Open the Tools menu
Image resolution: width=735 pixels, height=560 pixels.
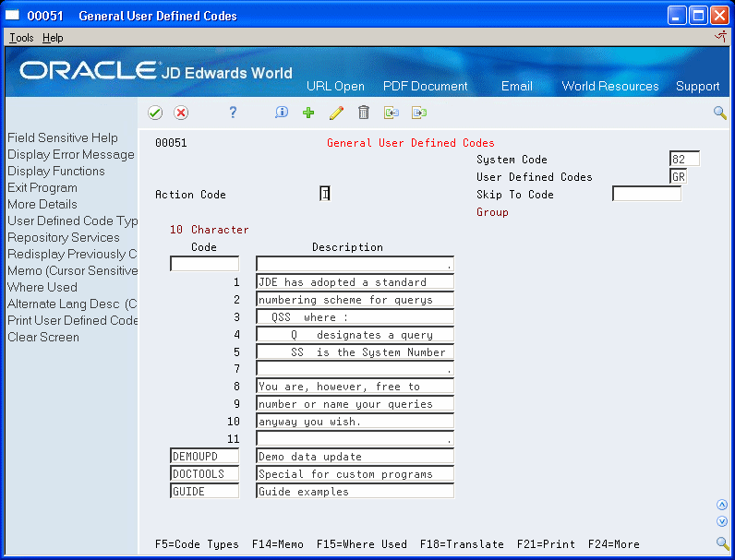[21, 38]
